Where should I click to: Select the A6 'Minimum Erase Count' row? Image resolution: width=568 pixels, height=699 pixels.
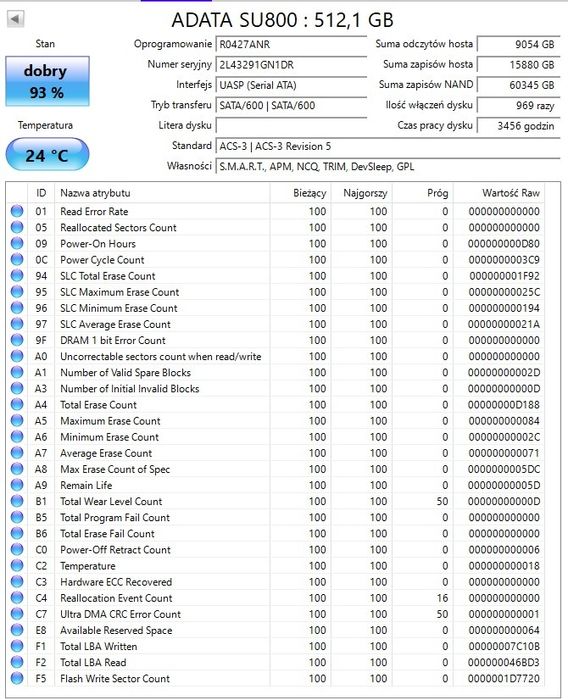pyautogui.click(x=276, y=436)
